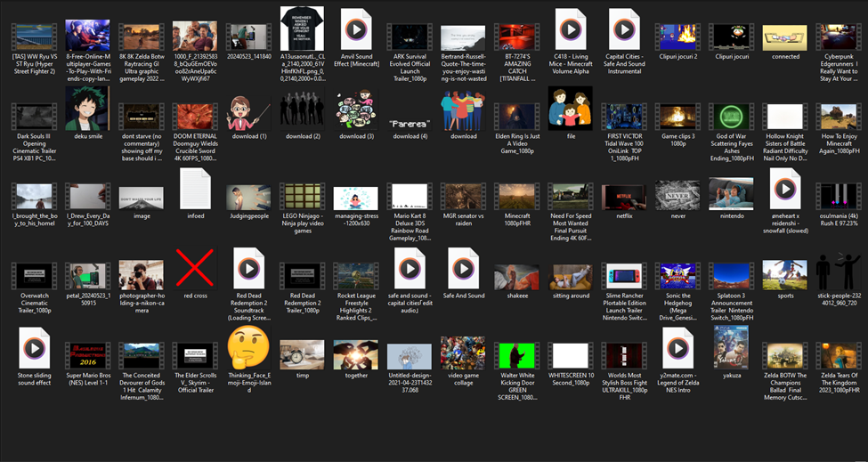Select DOOM ETERNAL Crucible Sword video

point(195,117)
